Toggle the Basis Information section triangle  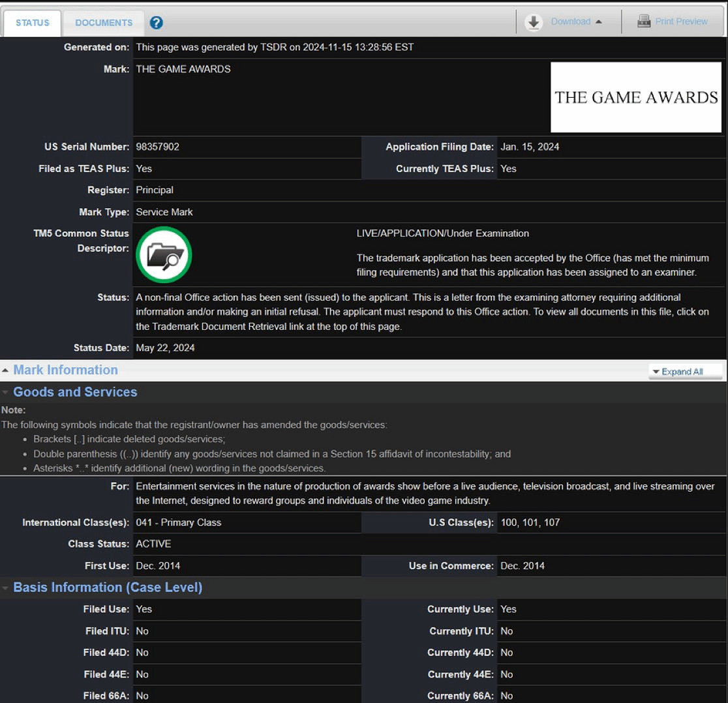(5, 588)
